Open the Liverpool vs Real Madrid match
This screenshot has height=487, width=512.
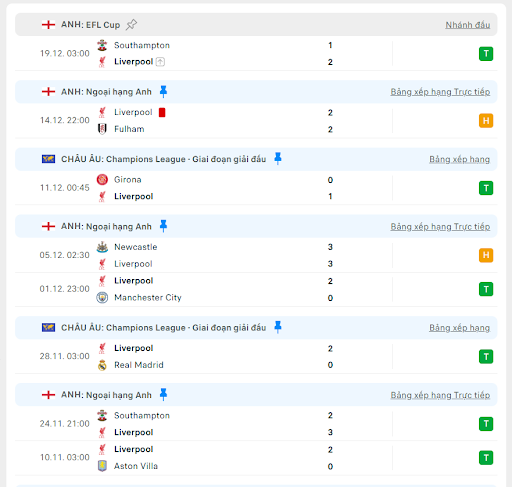(x=256, y=356)
